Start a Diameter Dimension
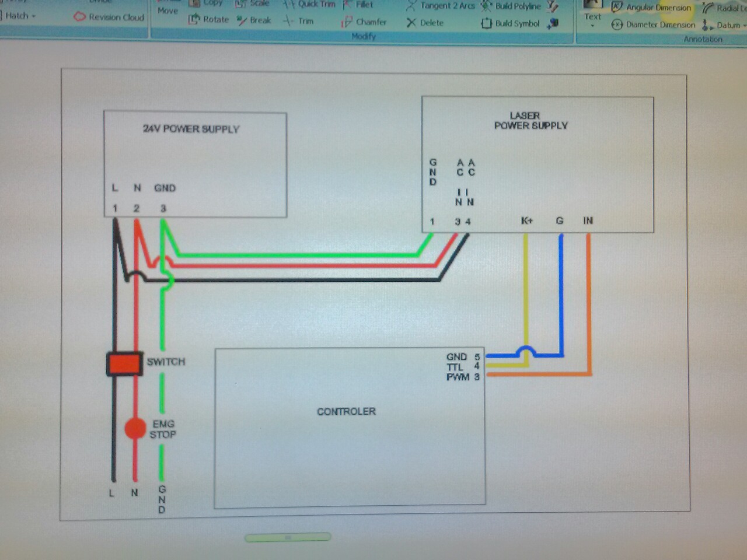The width and height of the screenshot is (747, 560). (x=654, y=25)
